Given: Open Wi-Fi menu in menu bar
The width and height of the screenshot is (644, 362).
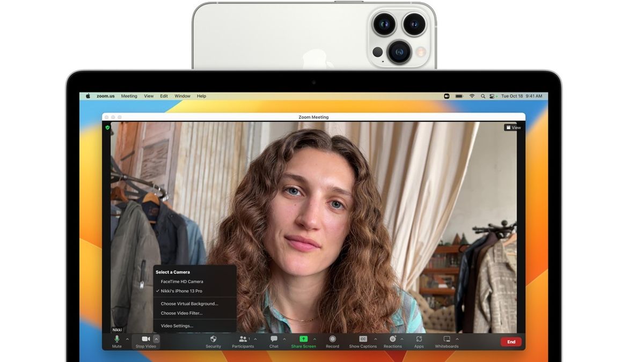Looking at the screenshot, I should point(472,96).
